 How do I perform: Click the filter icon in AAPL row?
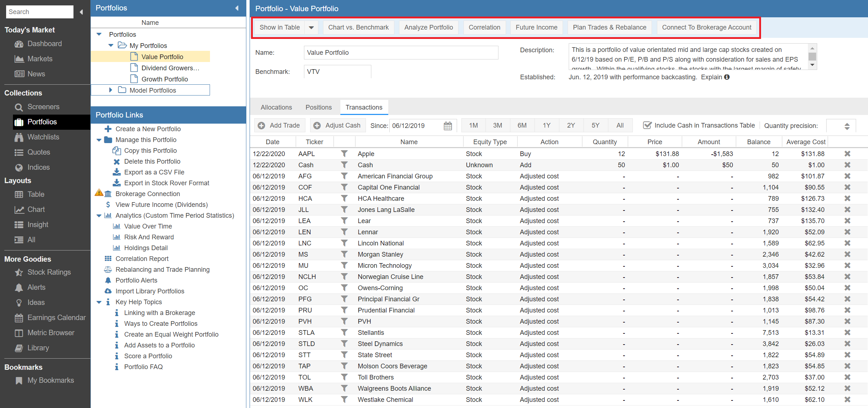344,154
